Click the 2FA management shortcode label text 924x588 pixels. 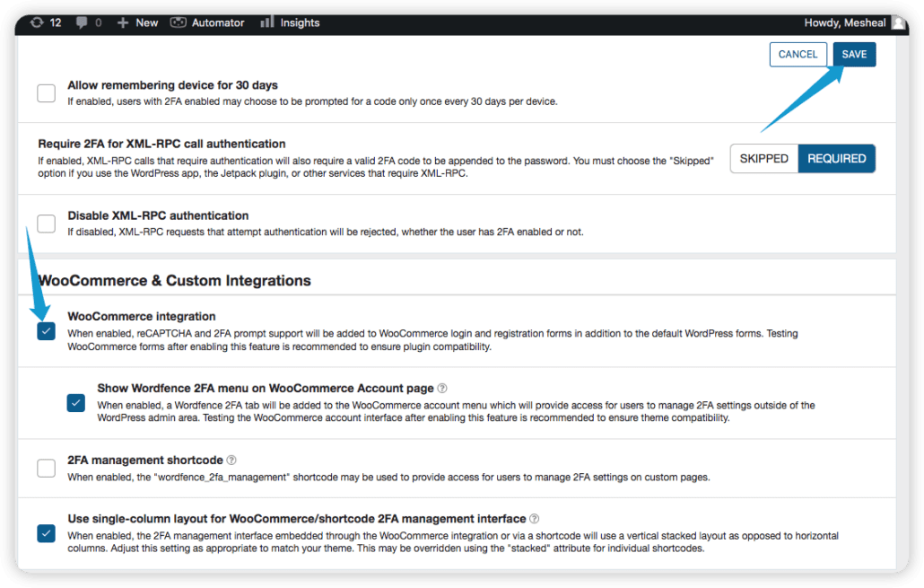coord(145,460)
